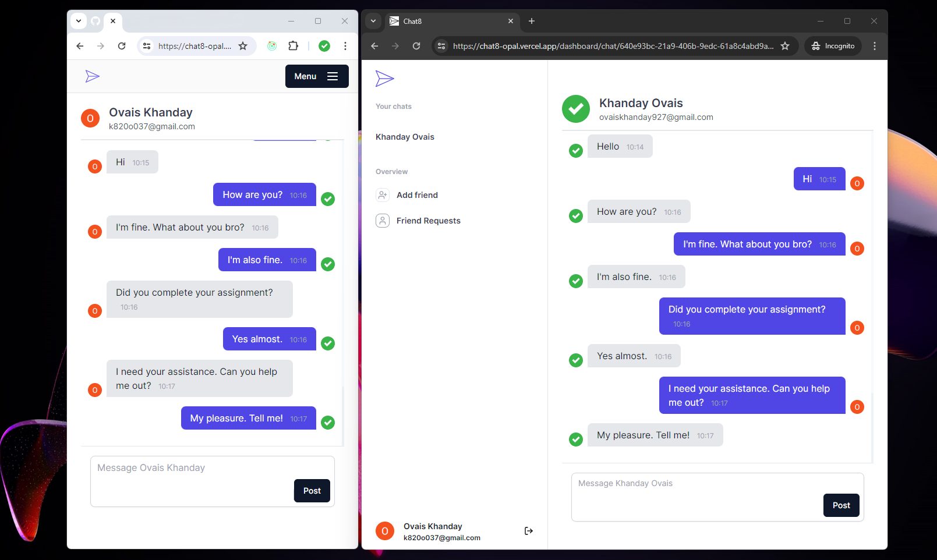Click 'My pleasure. Tell me!' bubble in right window
Image resolution: width=937 pixels, height=560 pixels.
tap(655, 435)
